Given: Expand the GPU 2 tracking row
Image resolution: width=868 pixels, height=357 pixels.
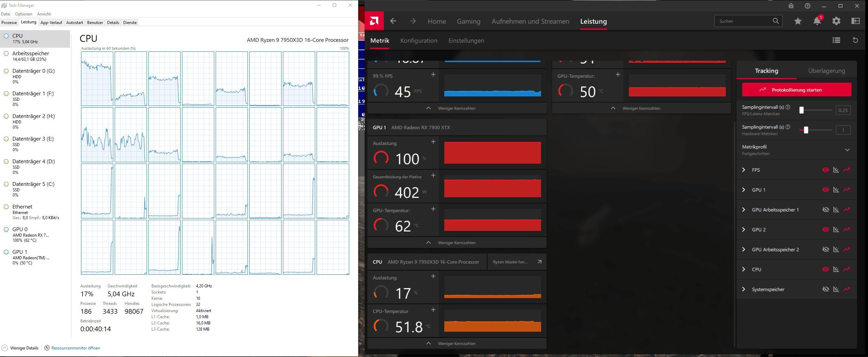Looking at the screenshot, I should coord(744,229).
